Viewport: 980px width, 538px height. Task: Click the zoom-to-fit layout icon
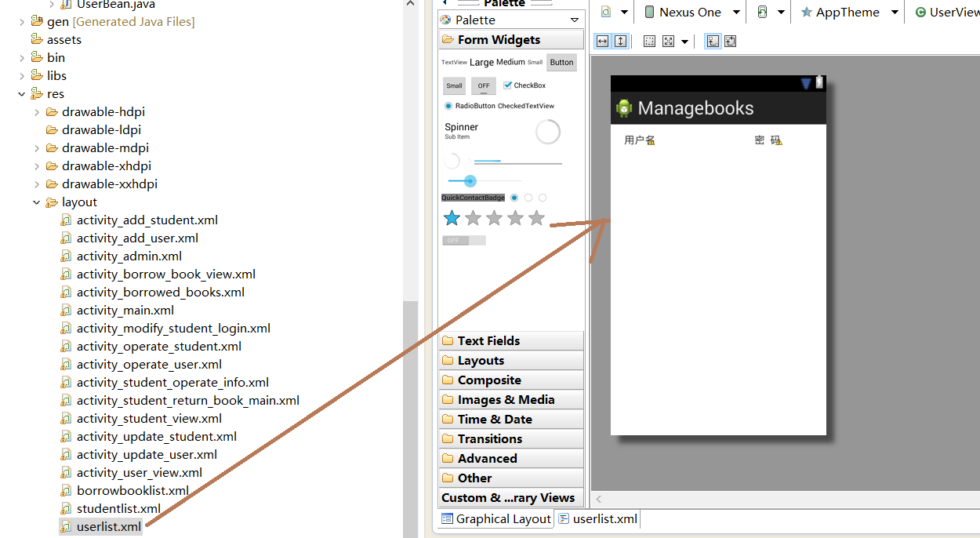pyautogui.click(x=730, y=42)
